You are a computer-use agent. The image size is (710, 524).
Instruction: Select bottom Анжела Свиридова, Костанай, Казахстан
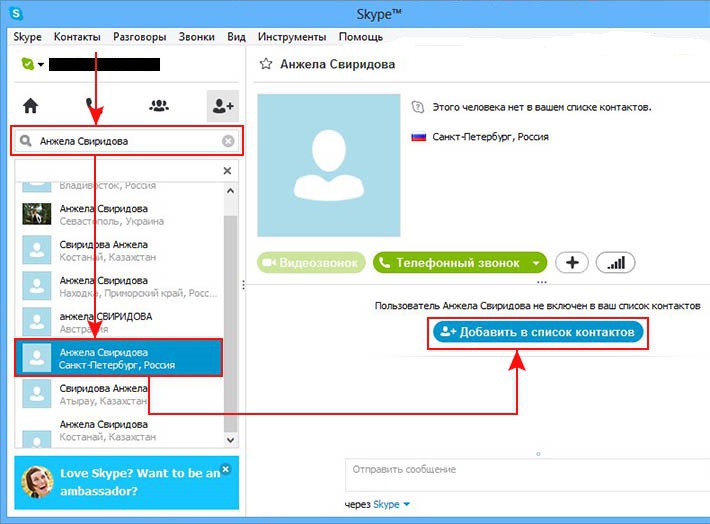[120, 431]
